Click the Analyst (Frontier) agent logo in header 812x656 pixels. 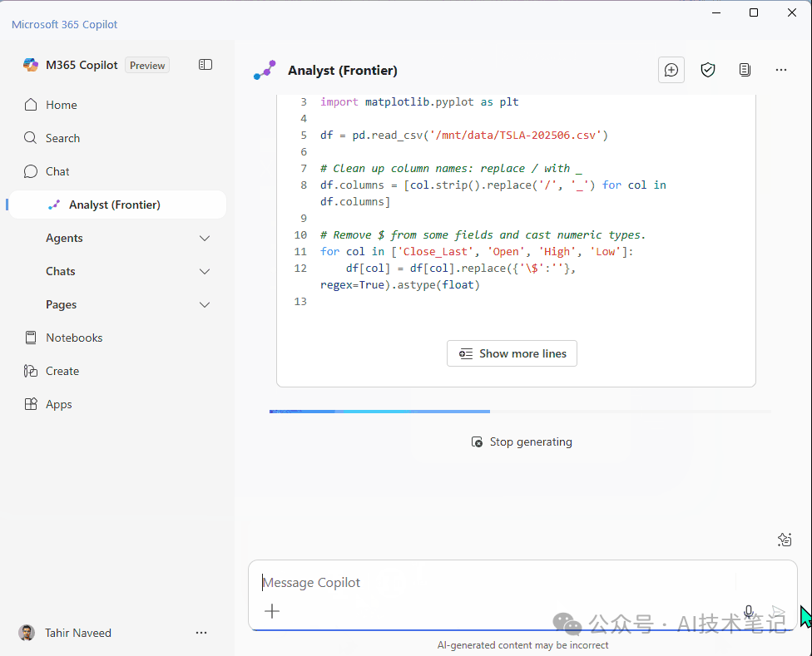tap(265, 71)
